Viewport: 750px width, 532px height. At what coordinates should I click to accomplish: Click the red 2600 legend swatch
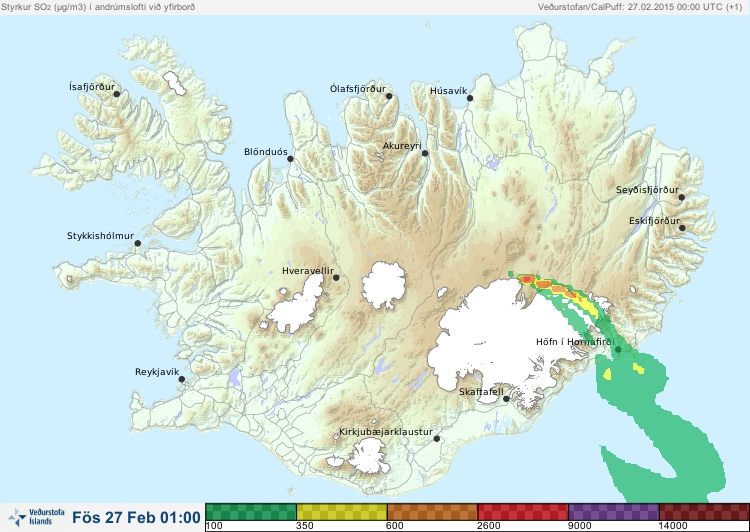[523, 512]
